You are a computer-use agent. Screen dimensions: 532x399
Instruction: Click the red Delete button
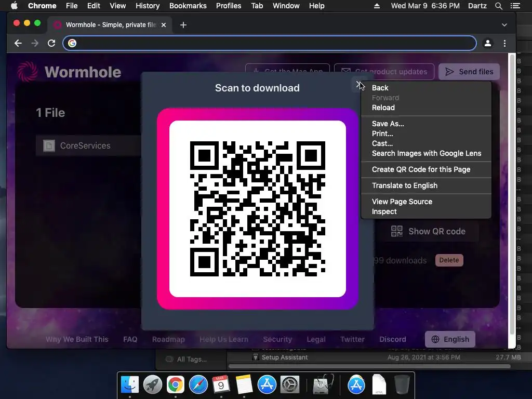point(449,260)
